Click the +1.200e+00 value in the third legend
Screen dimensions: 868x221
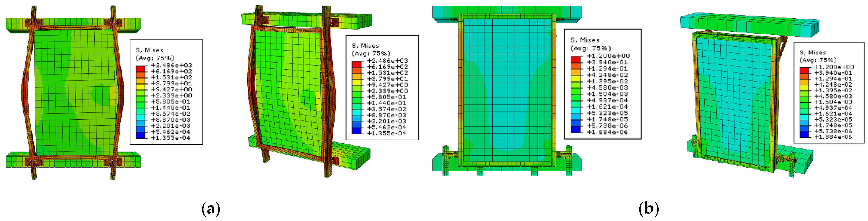(x=608, y=56)
